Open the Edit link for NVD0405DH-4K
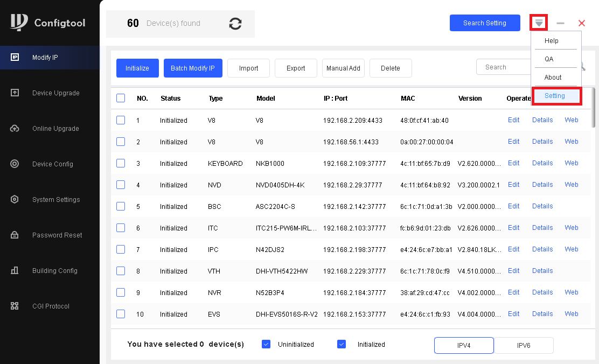The height and width of the screenshot is (364, 599). click(x=513, y=185)
